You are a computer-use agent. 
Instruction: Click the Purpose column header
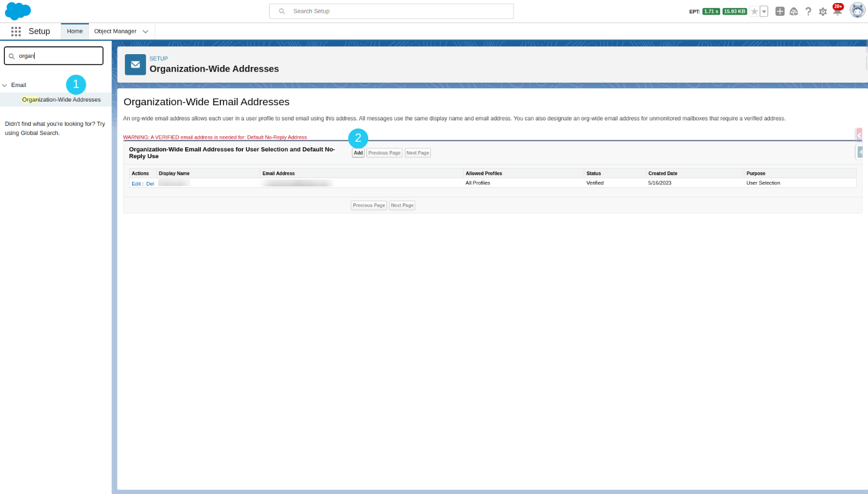tap(756, 173)
